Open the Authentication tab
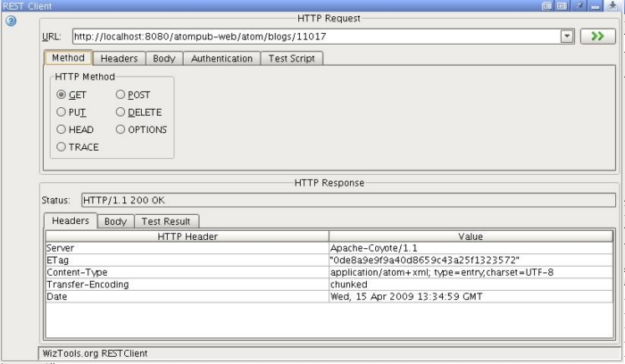This screenshot has height=364, width=625. 222,58
